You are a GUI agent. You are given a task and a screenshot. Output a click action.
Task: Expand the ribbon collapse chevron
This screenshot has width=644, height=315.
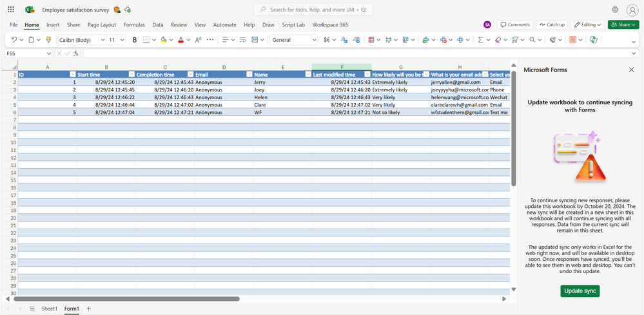pos(634,41)
